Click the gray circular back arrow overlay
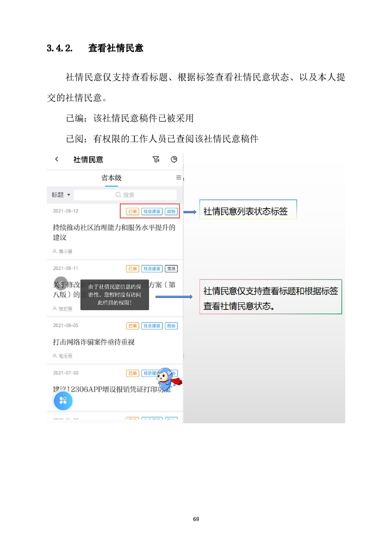This screenshot has height=555, width=392. click(60, 283)
